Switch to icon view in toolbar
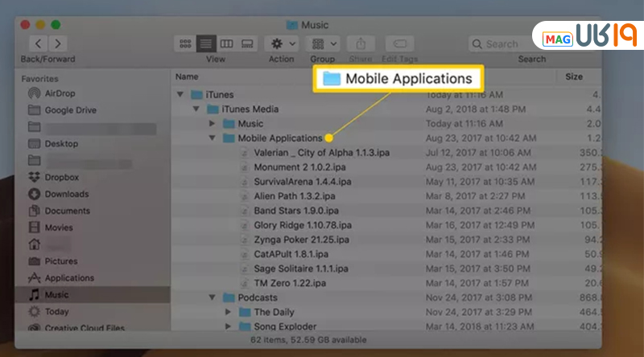This screenshot has height=357, width=644. tap(185, 43)
